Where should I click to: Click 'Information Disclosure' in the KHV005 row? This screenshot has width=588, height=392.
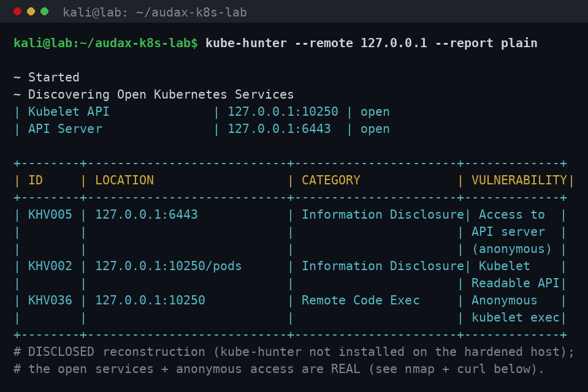click(x=383, y=215)
